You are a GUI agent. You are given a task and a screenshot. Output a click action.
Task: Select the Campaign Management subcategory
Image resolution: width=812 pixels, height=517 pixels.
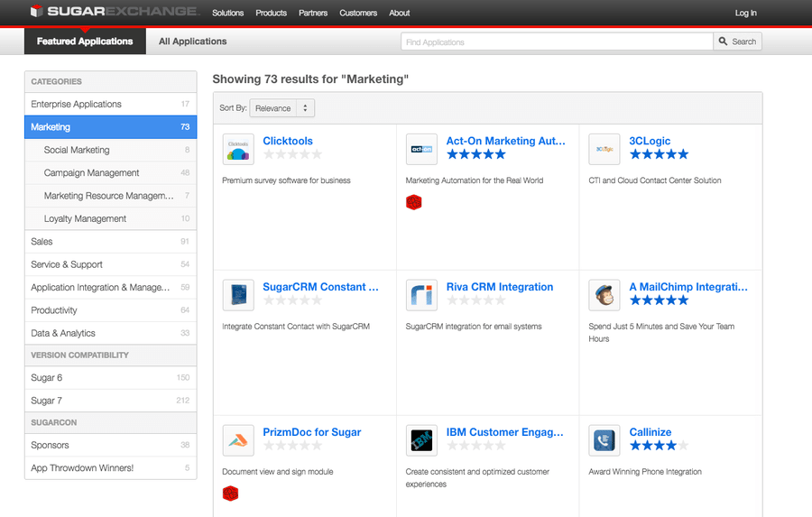[x=111, y=172]
